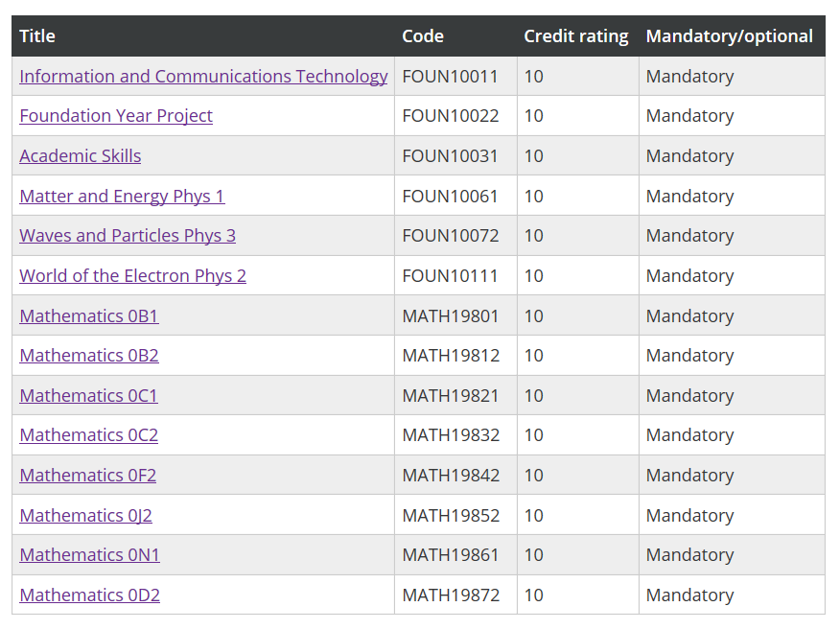Open the Mathematics 0J2 link
This screenshot has width=840, height=630.
tap(85, 515)
